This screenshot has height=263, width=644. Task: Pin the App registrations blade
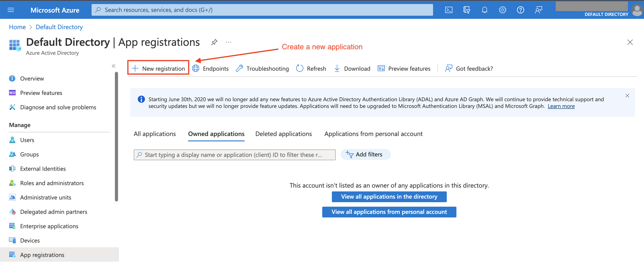[x=214, y=42]
